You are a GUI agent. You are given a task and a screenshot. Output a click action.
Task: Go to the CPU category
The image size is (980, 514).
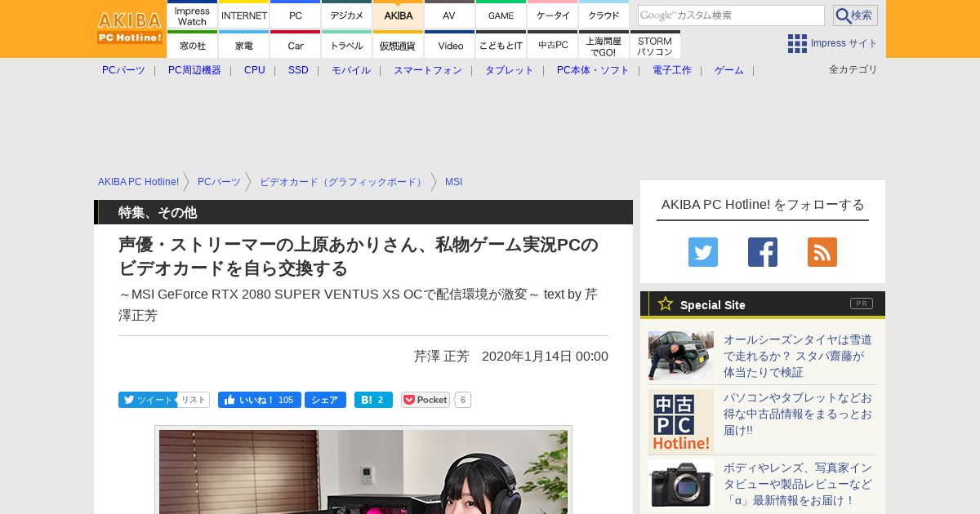(x=255, y=70)
